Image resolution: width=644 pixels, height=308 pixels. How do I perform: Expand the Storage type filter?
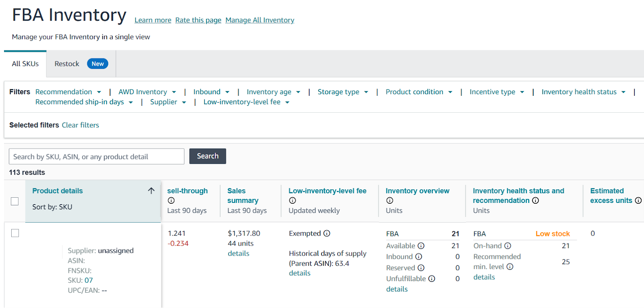(343, 92)
